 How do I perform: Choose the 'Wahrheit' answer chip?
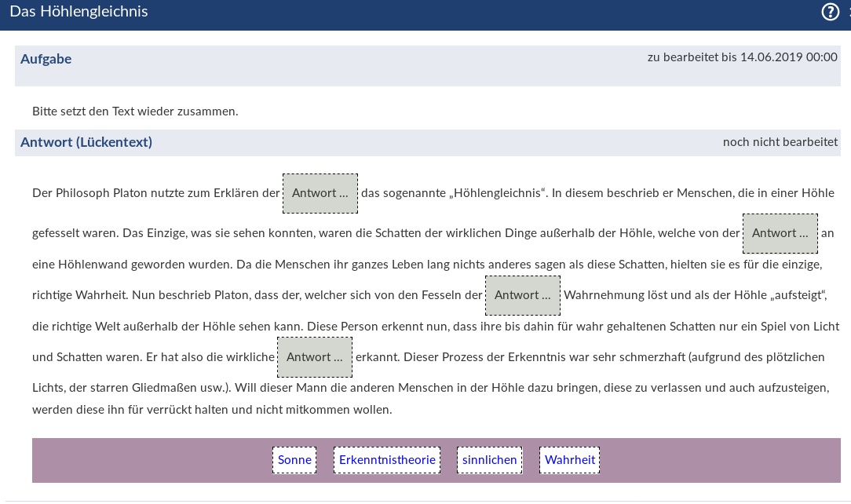[x=569, y=460]
